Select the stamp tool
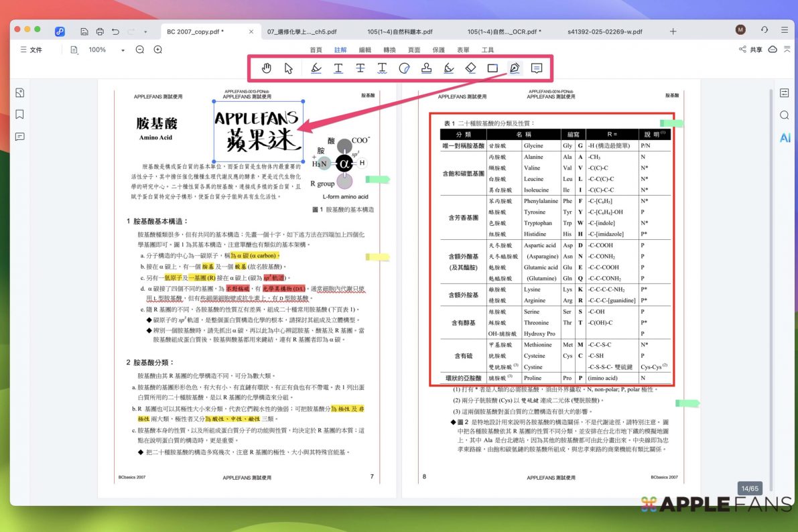 [425, 68]
